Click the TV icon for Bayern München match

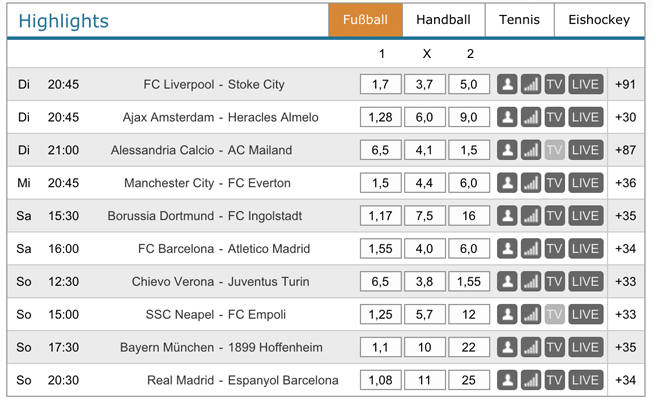pyautogui.click(x=555, y=347)
